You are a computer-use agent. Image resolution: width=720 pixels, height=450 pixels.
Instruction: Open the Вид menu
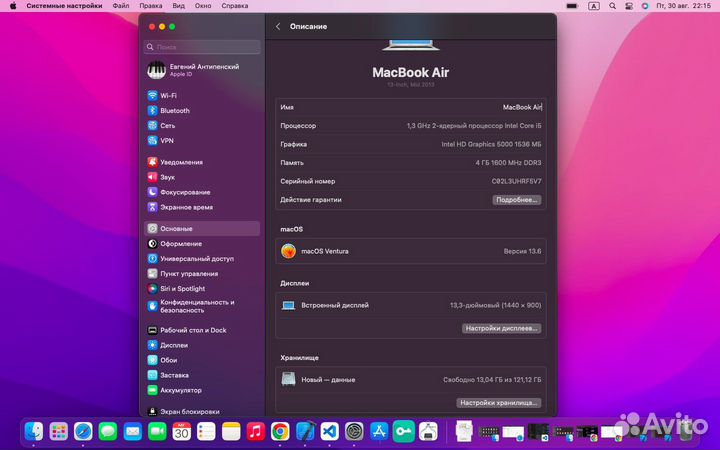click(x=179, y=6)
